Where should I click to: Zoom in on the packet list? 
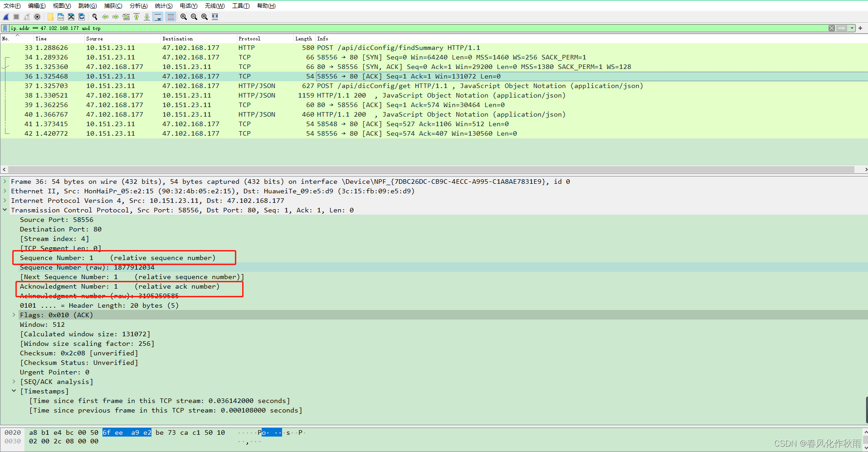tap(183, 16)
